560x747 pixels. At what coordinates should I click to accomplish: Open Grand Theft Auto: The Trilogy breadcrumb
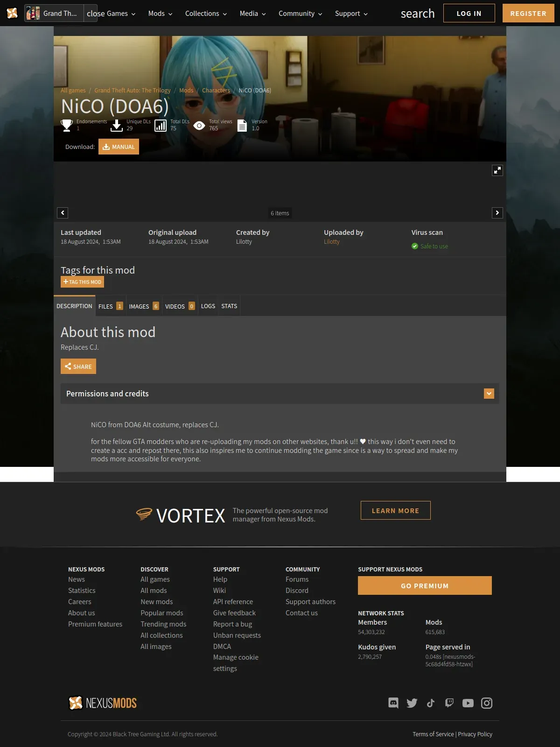click(133, 90)
